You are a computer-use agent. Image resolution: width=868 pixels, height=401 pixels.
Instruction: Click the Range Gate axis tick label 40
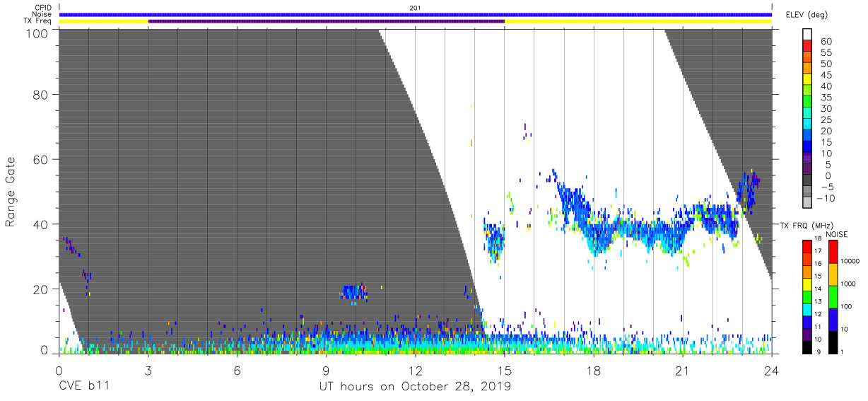point(42,224)
